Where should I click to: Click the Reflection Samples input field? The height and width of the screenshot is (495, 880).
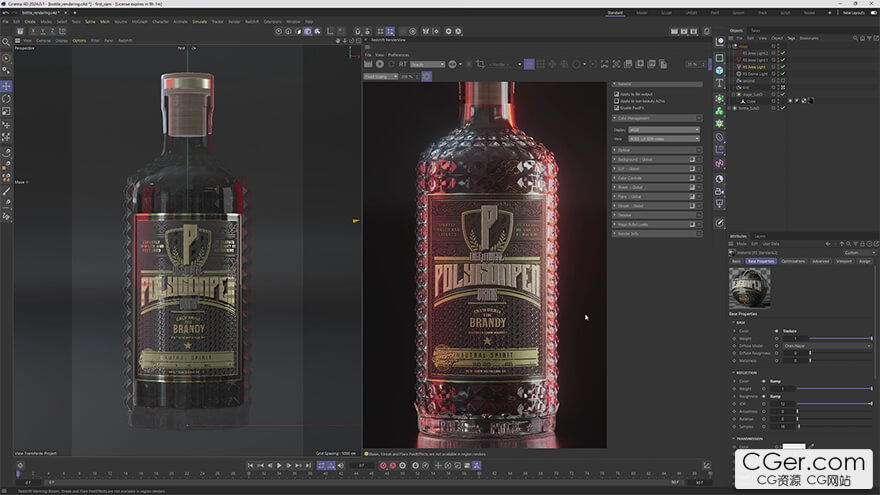point(783,427)
